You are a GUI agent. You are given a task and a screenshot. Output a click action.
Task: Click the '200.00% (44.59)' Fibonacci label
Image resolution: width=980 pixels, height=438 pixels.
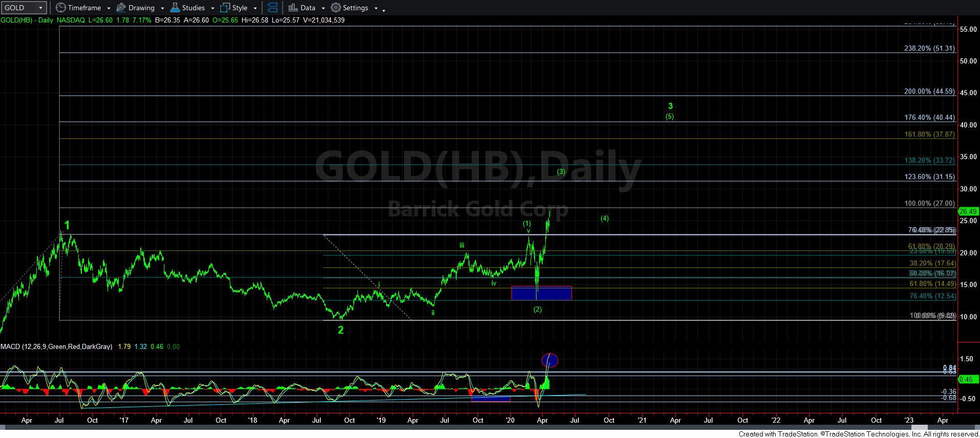[929, 92]
